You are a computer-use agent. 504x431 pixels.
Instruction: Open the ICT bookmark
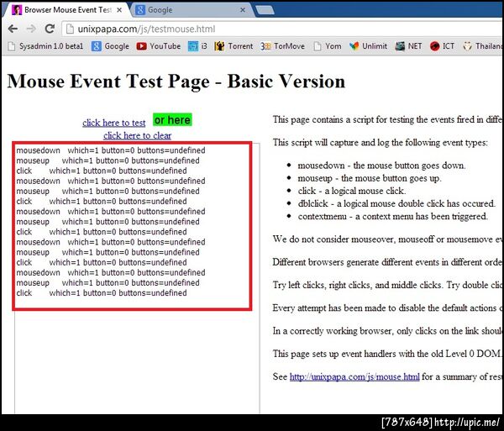pyautogui.click(x=442, y=46)
